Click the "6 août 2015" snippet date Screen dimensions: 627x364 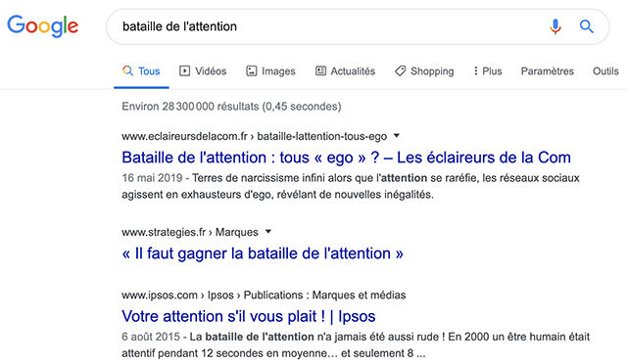pyautogui.click(x=151, y=337)
